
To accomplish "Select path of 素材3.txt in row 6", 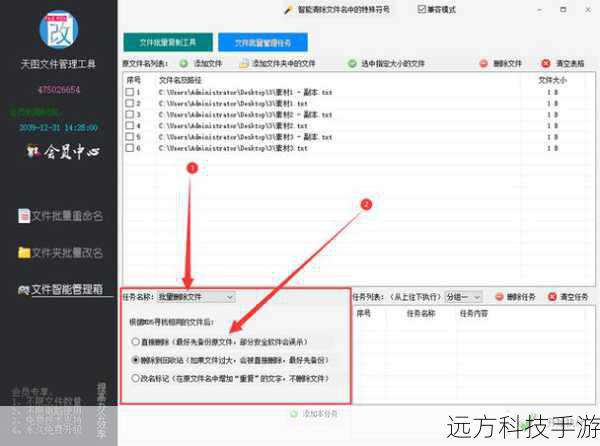I will pyautogui.click(x=233, y=148).
